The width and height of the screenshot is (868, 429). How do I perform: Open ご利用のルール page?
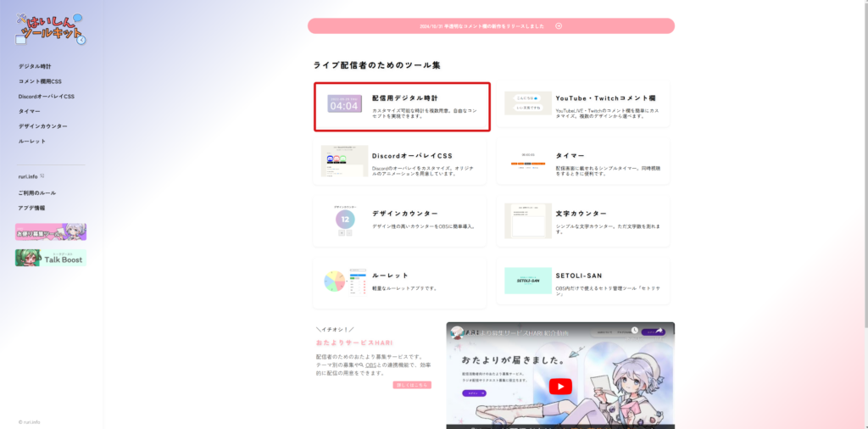[x=36, y=192]
